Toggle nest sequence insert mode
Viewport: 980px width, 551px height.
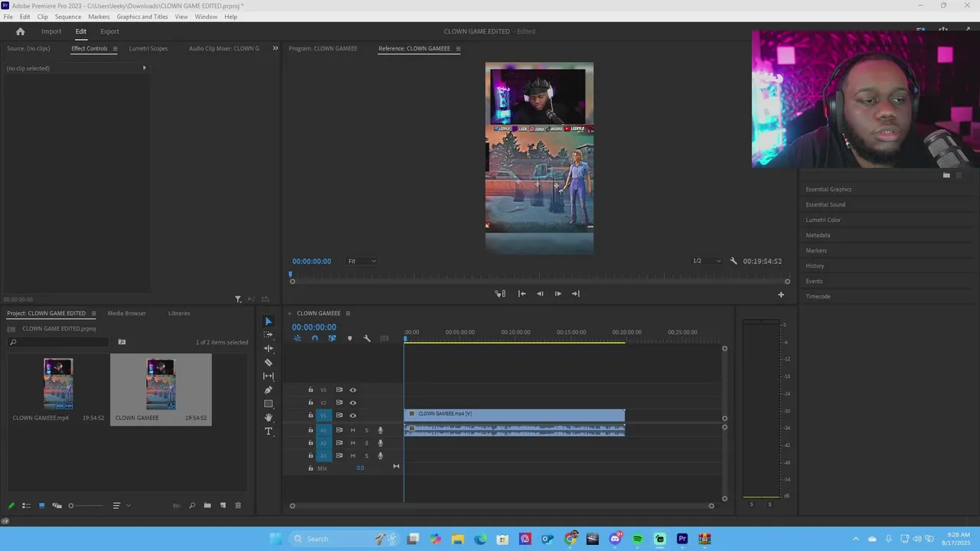pyautogui.click(x=298, y=338)
